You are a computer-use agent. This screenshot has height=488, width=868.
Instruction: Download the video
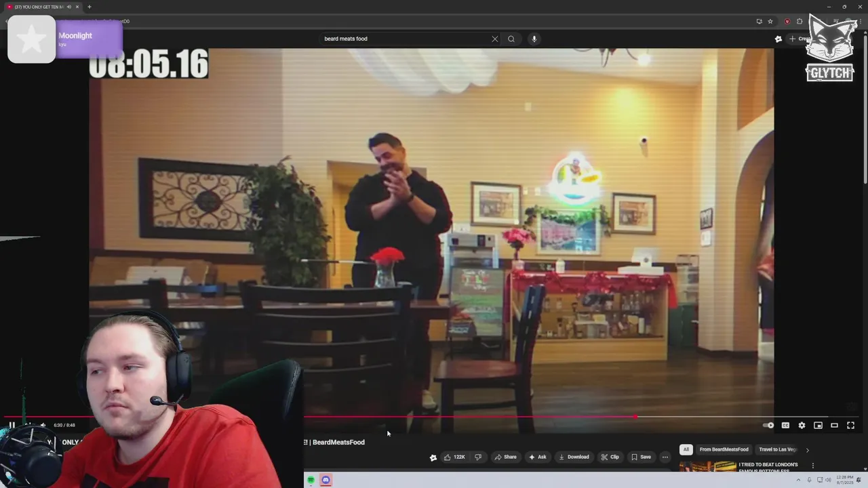[x=574, y=457]
